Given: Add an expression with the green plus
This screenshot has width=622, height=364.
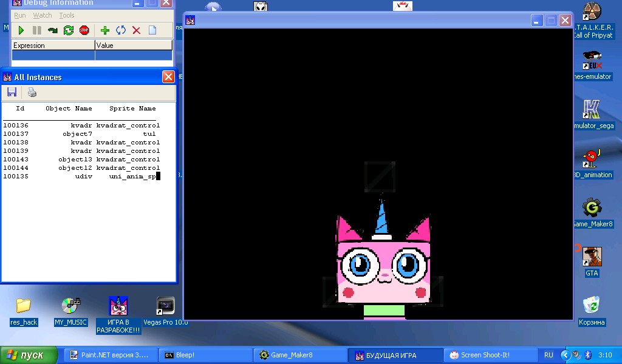Looking at the screenshot, I should [105, 30].
